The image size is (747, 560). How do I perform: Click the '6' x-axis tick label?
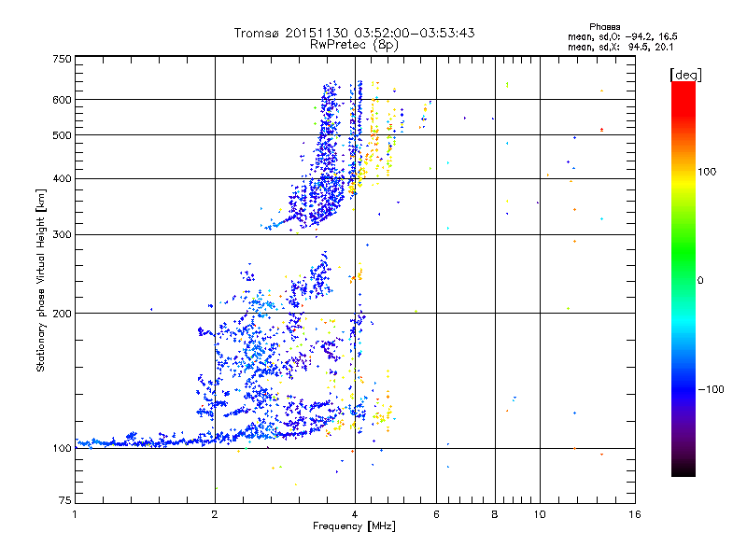click(x=436, y=514)
